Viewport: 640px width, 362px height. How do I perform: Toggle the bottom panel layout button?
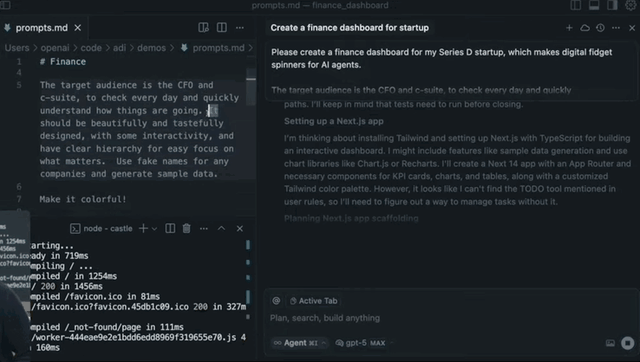coord(594,5)
